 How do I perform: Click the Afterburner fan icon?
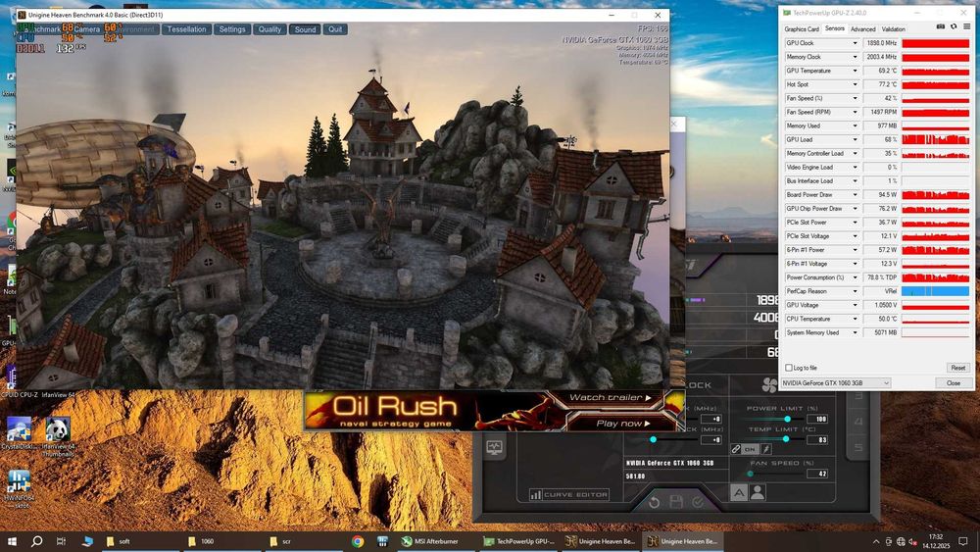[x=769, y=385]
